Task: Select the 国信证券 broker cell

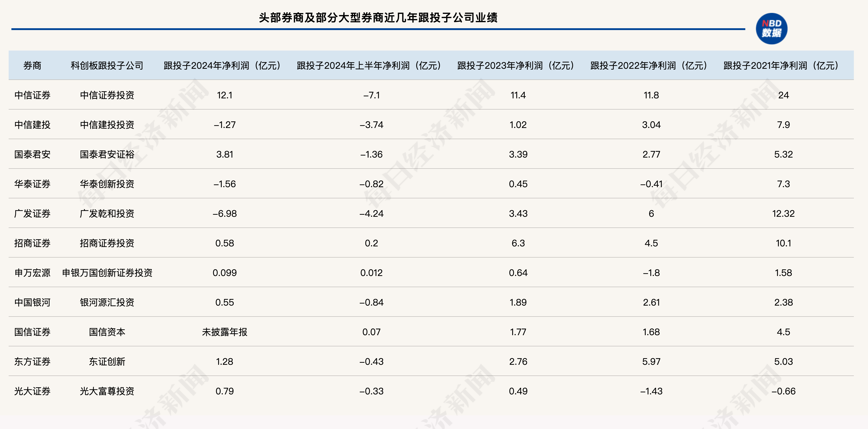Action: pyautogui.click(x=32, y=332)
